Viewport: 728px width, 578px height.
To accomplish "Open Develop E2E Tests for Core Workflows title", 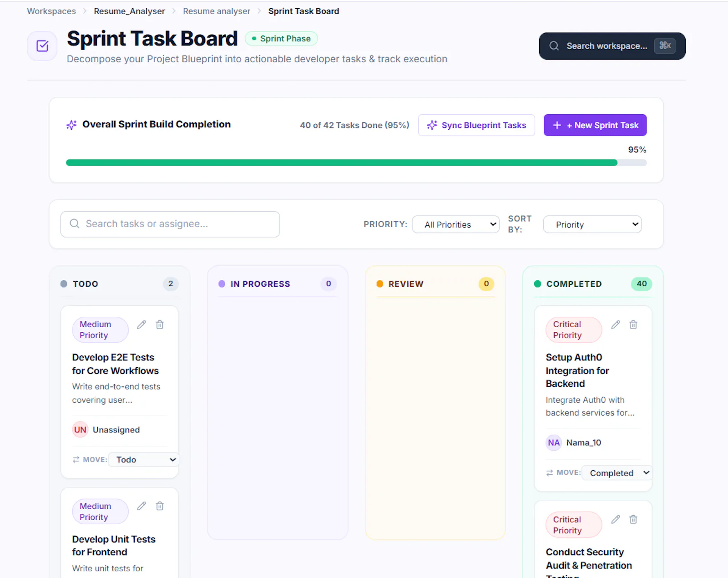I will (x=115, y=364).
